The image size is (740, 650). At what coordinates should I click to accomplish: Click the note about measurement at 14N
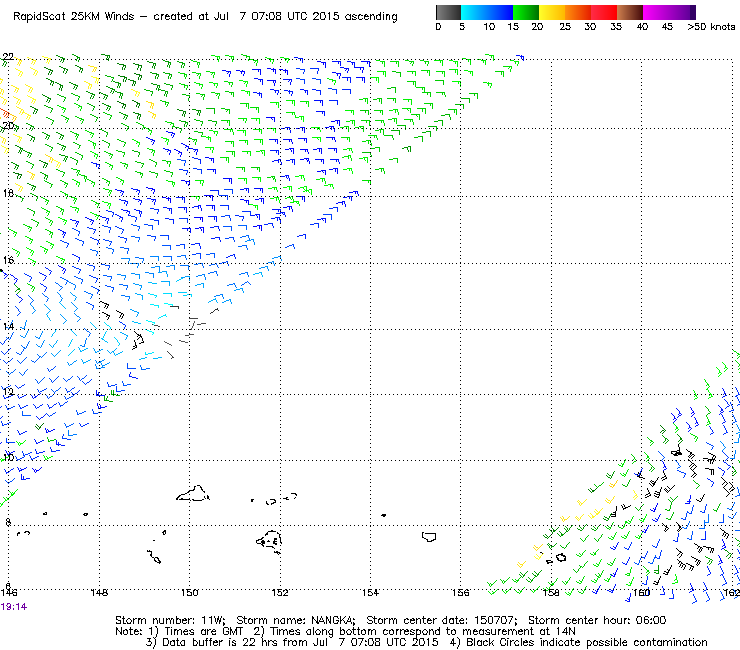(414, 632)
